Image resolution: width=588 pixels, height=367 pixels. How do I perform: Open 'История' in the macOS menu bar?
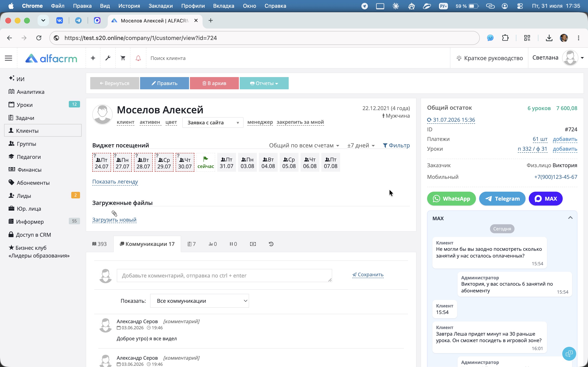point(129,6)
